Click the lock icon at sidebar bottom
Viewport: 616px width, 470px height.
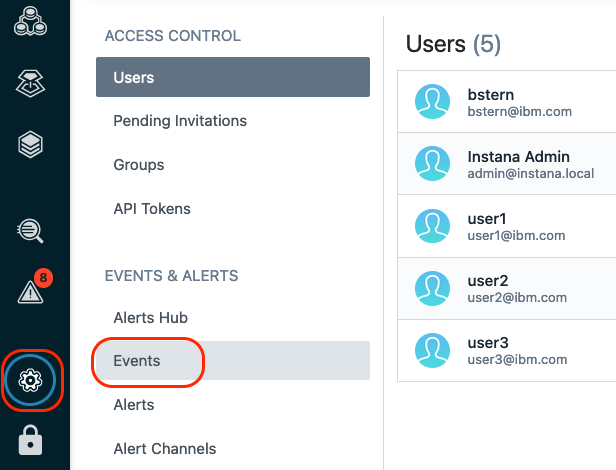[x=30, y=440]
